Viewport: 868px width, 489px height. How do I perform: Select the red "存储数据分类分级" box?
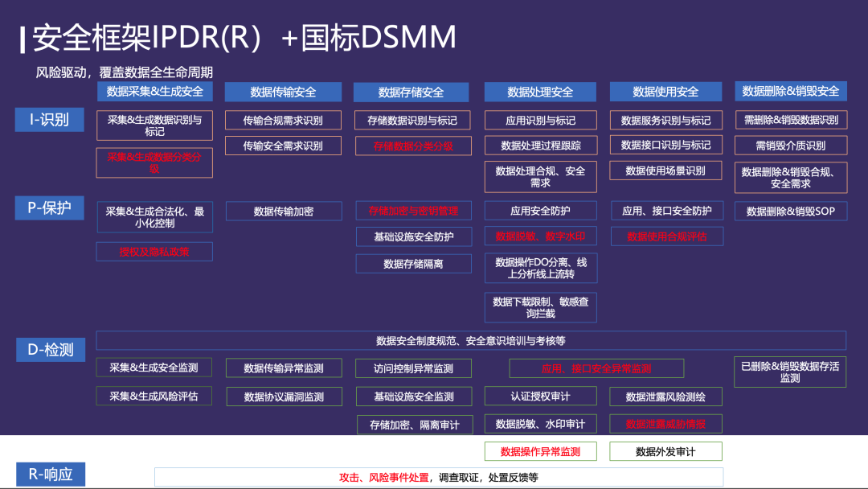point(413,146)
